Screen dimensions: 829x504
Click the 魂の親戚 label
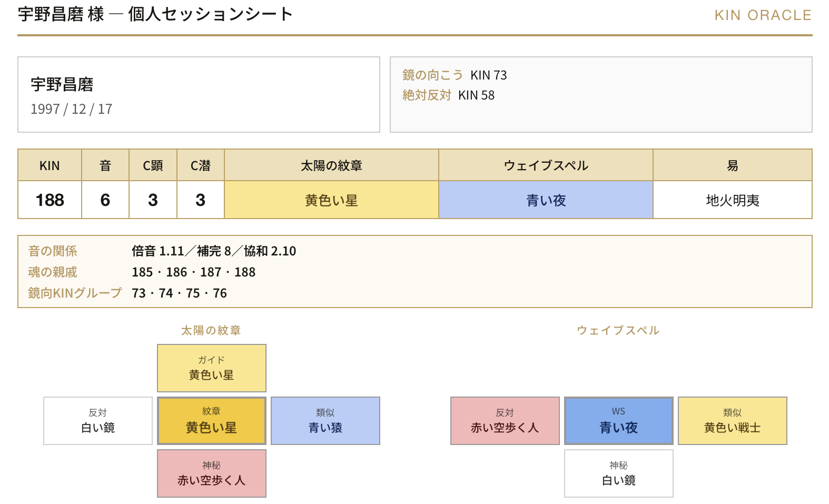pos(53,272)
